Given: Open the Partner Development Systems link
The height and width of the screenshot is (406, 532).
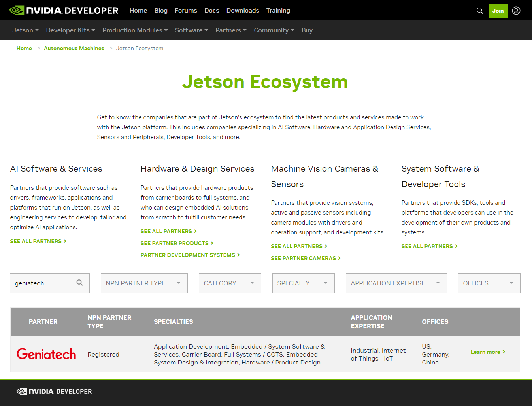Looking at the screenshot, I should pyautogui.click(x=190, y=255).
